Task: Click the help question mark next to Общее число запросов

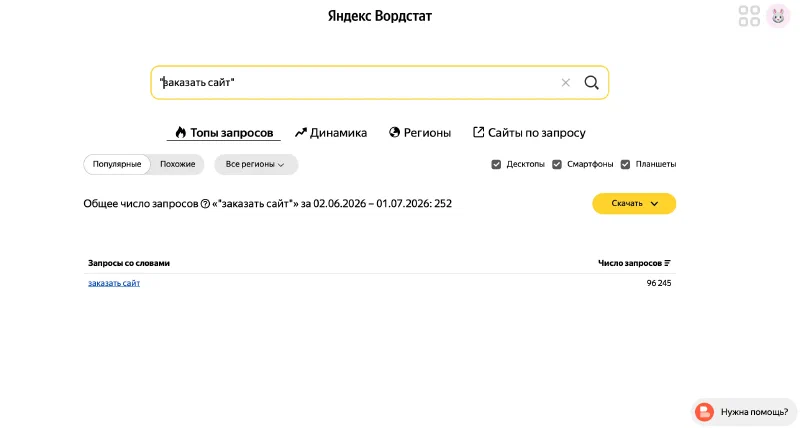Action: pyautogui.click(x=205, y=204)
